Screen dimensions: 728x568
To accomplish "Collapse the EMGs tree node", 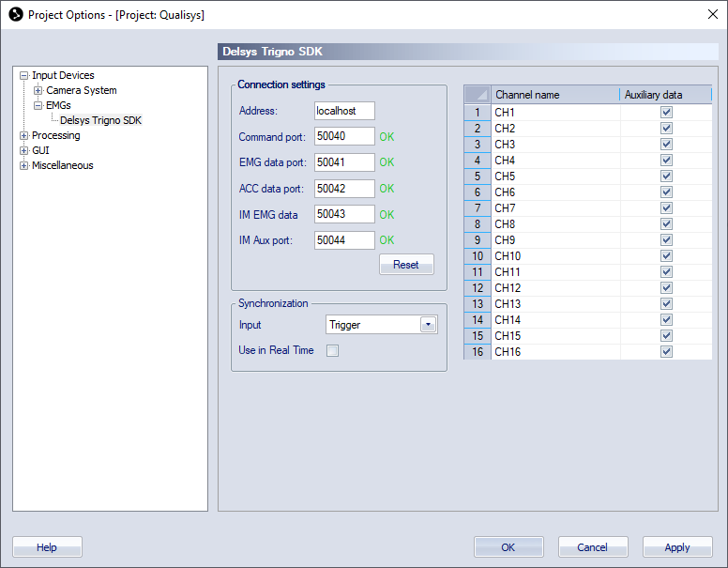I will (38, 105).
